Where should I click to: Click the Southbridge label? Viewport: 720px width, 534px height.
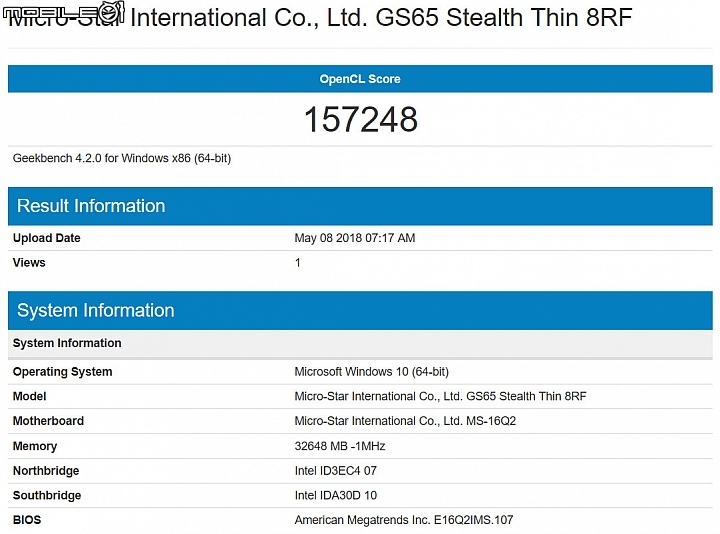[47, 495]
